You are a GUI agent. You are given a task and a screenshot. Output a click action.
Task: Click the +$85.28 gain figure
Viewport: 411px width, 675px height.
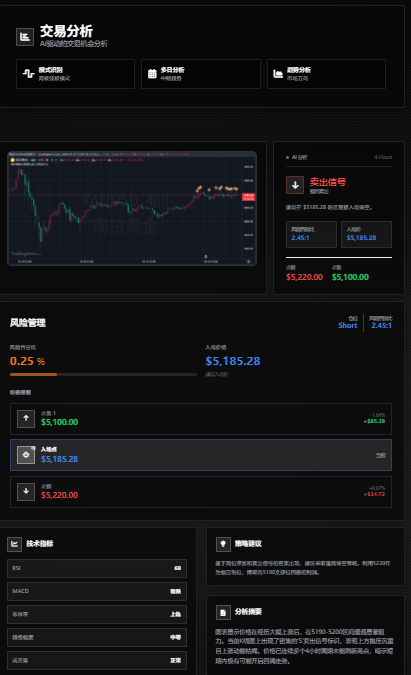374,421
